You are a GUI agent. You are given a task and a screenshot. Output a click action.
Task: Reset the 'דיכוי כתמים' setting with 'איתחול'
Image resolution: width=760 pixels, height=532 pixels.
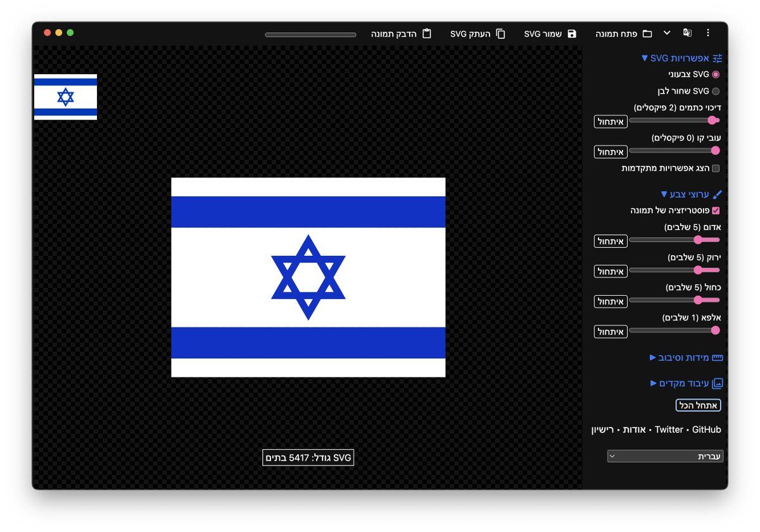[x=611, y=122]
